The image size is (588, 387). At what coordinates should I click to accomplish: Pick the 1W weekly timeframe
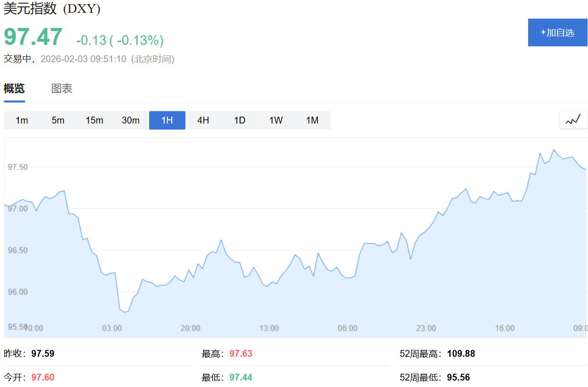pyautogui.click(x=276, y=120)
